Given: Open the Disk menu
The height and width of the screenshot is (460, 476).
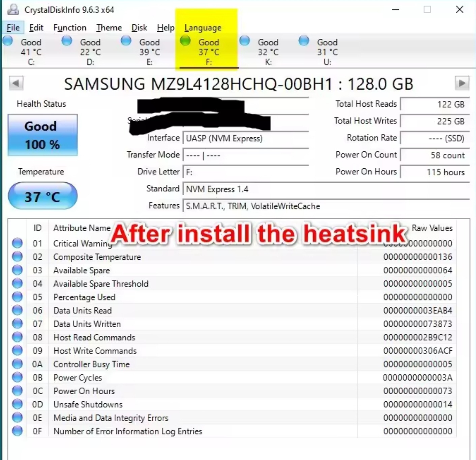Looking at the screenshot, I should [139, 28].
